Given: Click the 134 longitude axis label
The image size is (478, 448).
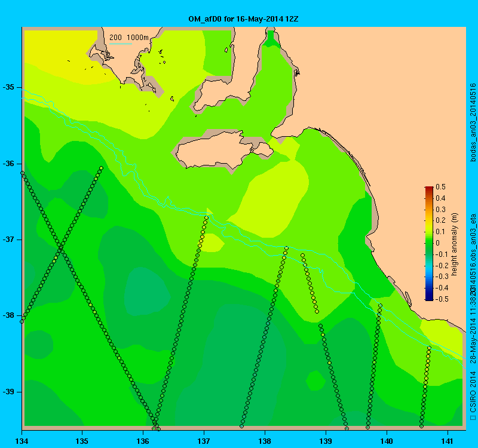Looking at the screenshot, I should click(22, 441).
